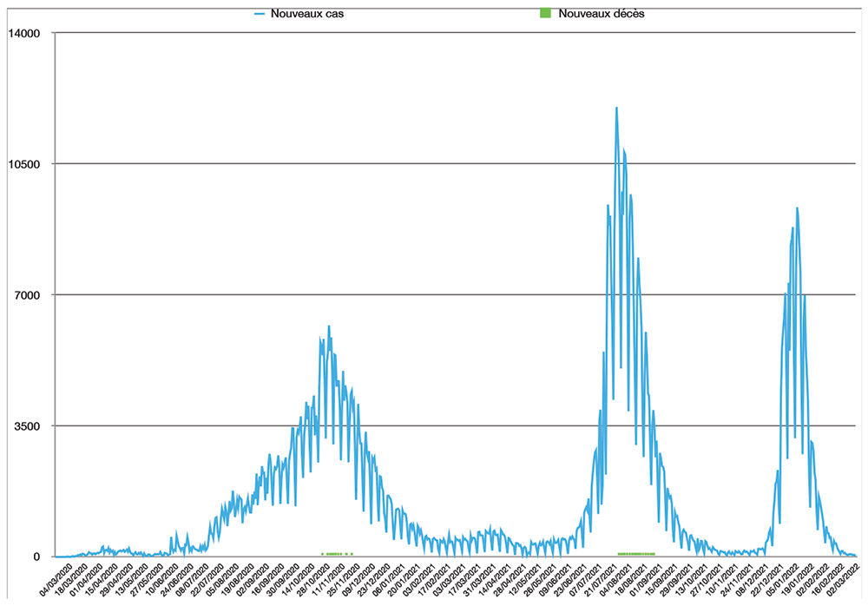Click green death markers under 2021 wave
Screen dimensions: 868x606
[635, 553]
